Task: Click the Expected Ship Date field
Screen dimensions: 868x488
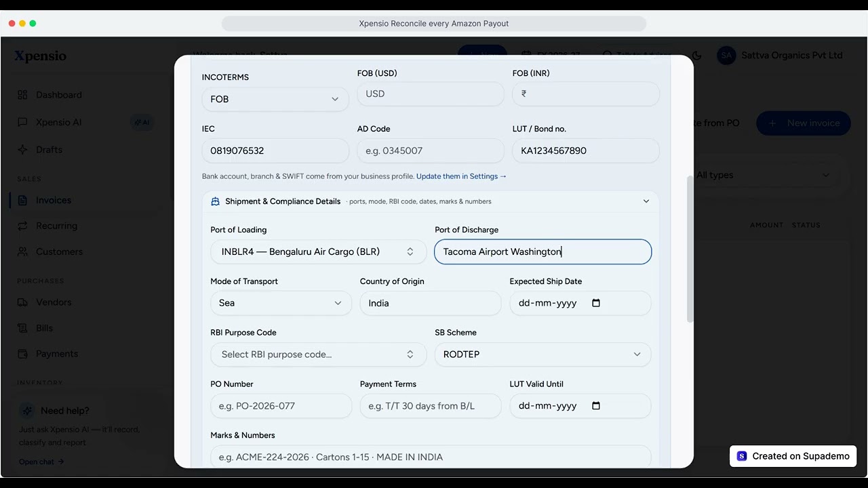Action: point(580,303)
